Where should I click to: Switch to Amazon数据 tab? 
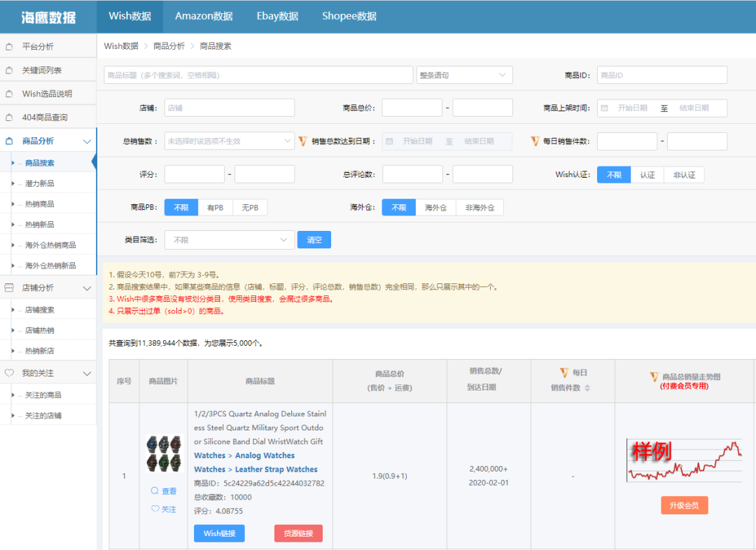coord(204,16)
